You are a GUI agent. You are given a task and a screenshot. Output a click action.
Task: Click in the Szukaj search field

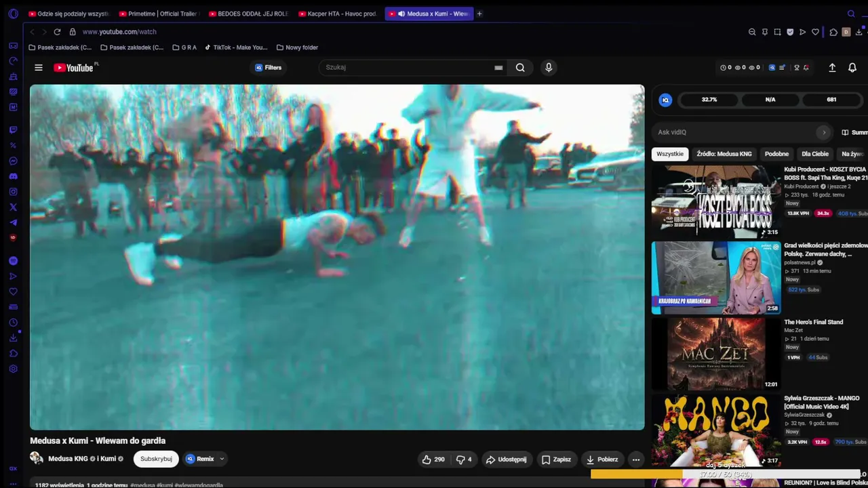[407, 68]
